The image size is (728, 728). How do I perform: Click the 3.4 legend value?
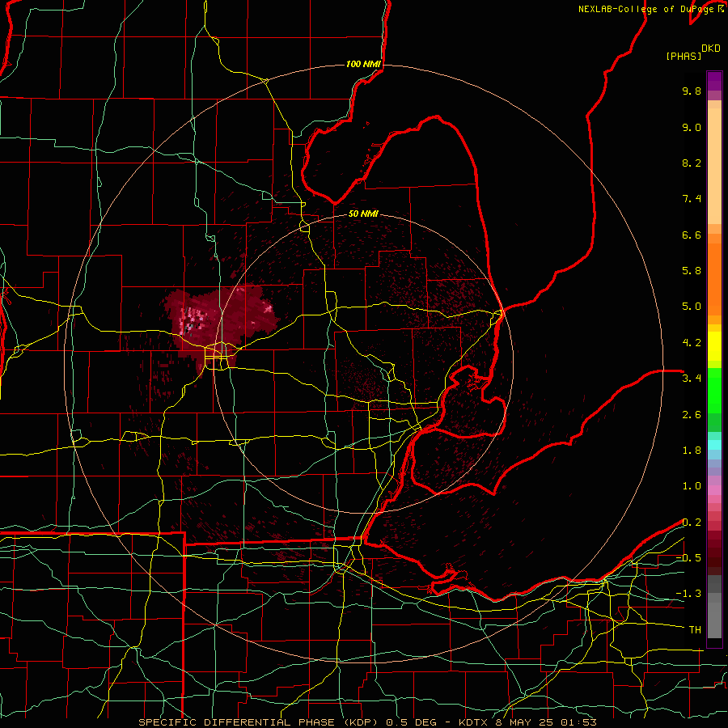692,379
